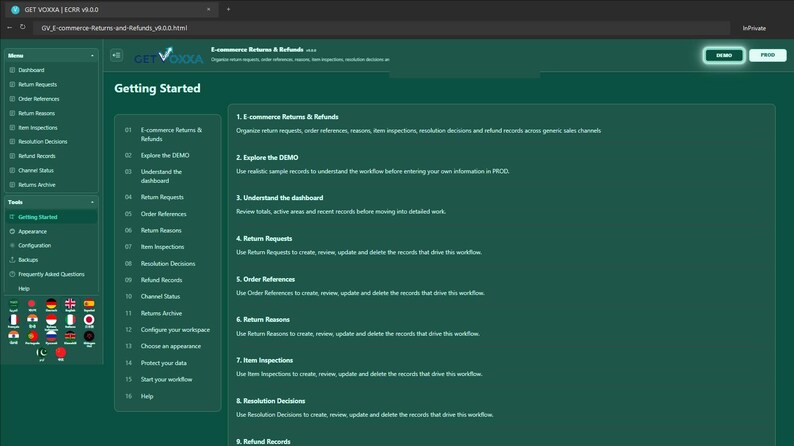Screen dimensions: 794x446
Task: Click the Backups upload icon entry
Action: pyautogui.click(x=51, y=260)
